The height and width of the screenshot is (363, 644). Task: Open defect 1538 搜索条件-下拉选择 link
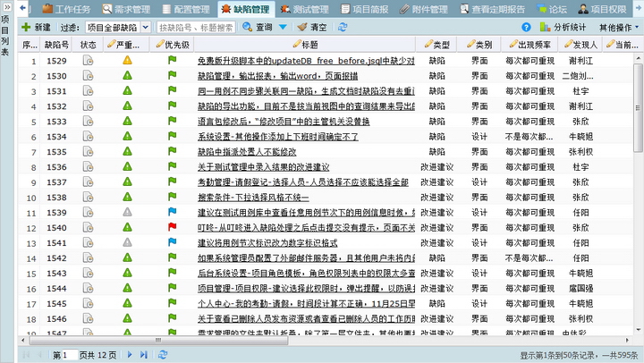[253, 198]
